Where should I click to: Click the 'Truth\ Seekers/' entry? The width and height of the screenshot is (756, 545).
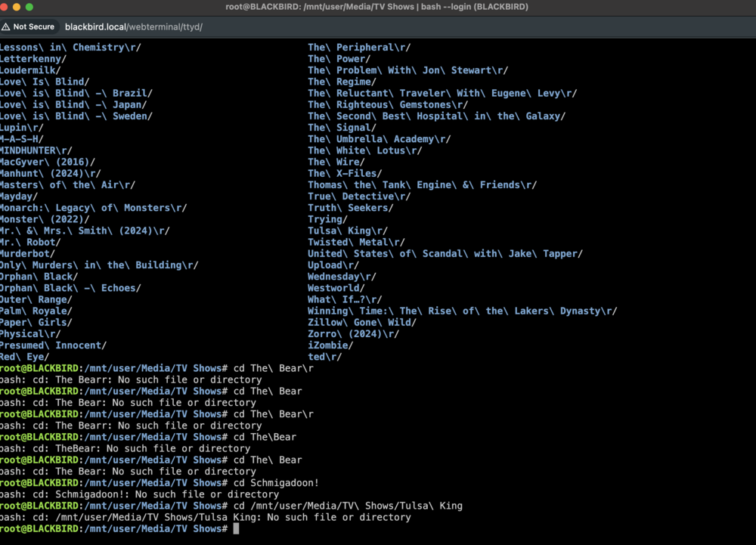tap(351, 208)
